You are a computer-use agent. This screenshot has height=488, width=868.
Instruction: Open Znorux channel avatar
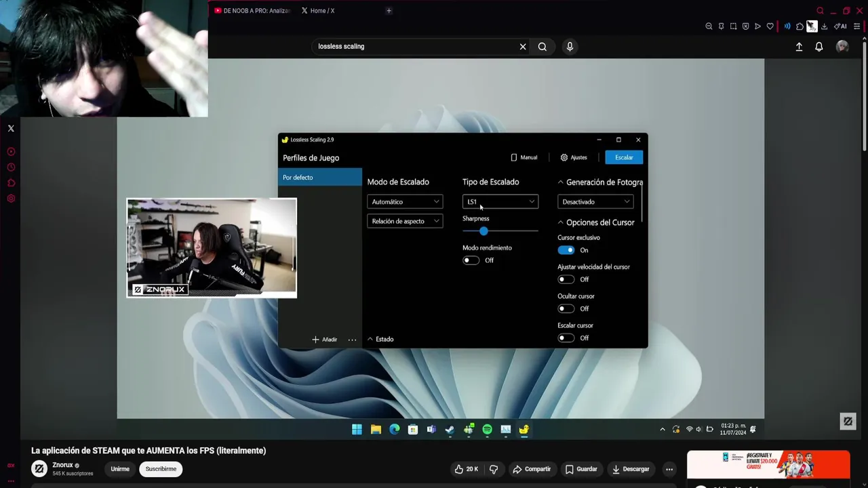[39, 468]
